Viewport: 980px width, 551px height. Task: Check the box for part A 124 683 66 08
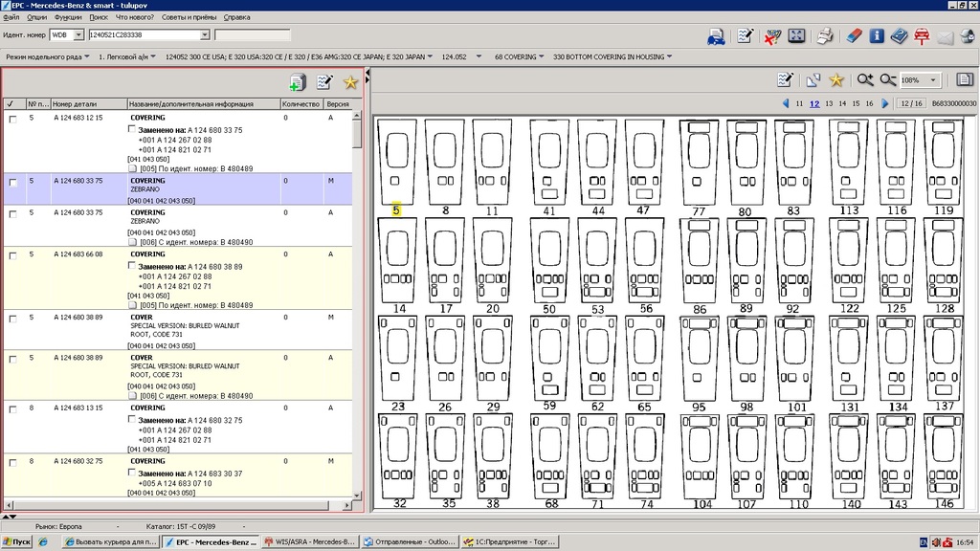[12, 256]
